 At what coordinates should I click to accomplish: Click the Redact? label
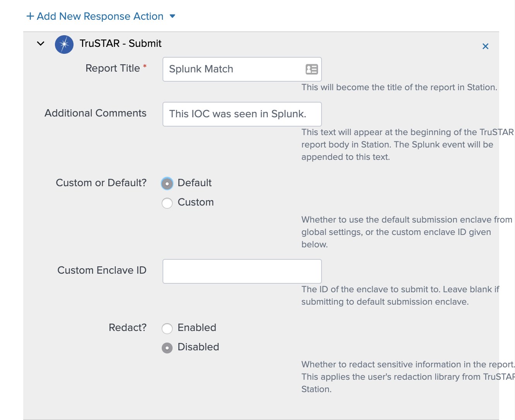coord(128,327)
